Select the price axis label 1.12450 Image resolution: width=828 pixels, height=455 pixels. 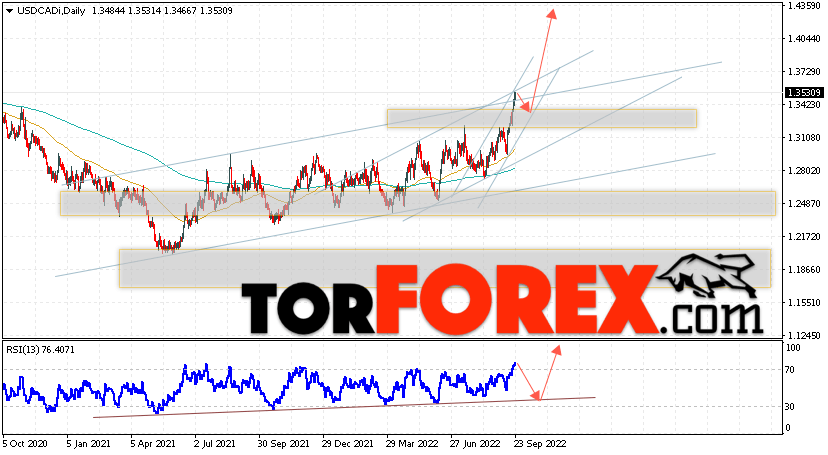pyautogui.click(x=804, y=335)
